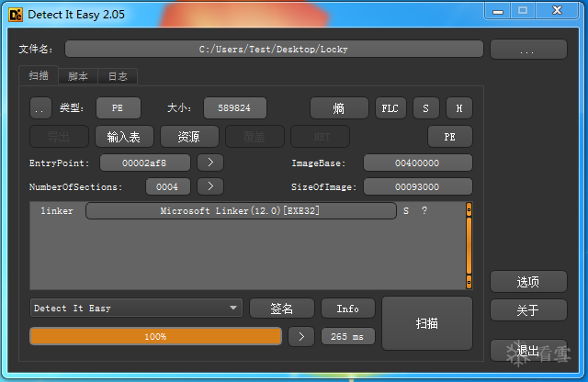Switch to the 日志 tab
This screenshot has width=588, height=382.
pos(118,76)
